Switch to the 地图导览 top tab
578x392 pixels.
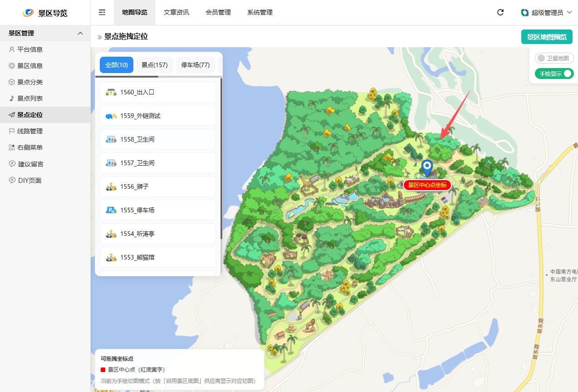coord(135,12)
